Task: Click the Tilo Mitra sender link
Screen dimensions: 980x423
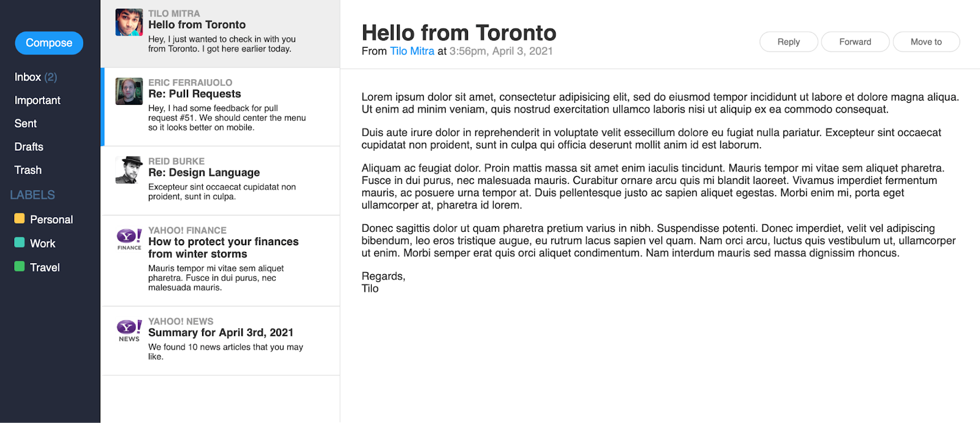Action: click(x=412, y=51)
